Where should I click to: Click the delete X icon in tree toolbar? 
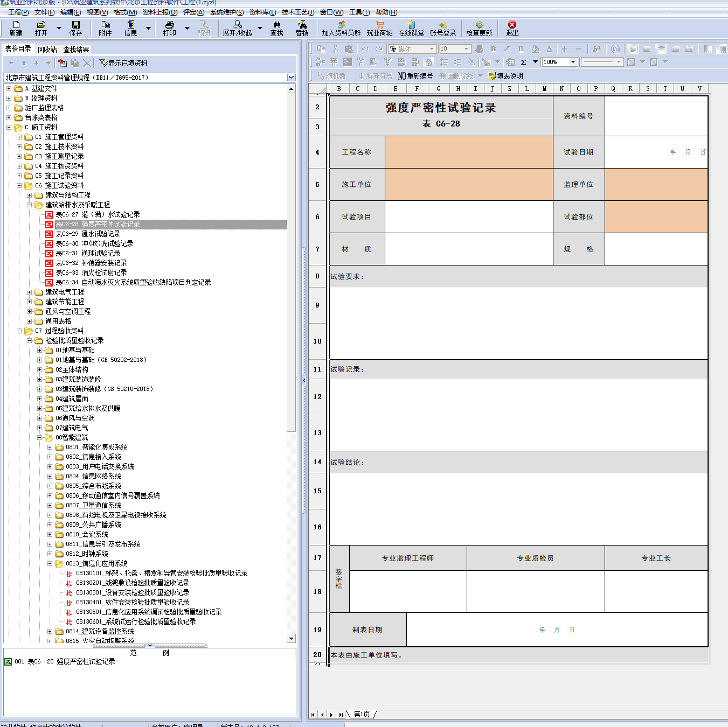click(x=87, y=63)
